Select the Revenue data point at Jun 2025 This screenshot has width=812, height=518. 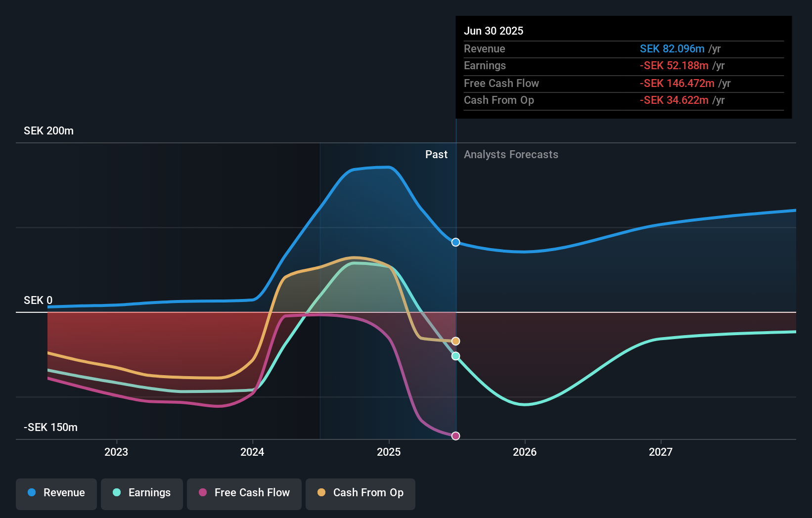(x=456, y=242)
